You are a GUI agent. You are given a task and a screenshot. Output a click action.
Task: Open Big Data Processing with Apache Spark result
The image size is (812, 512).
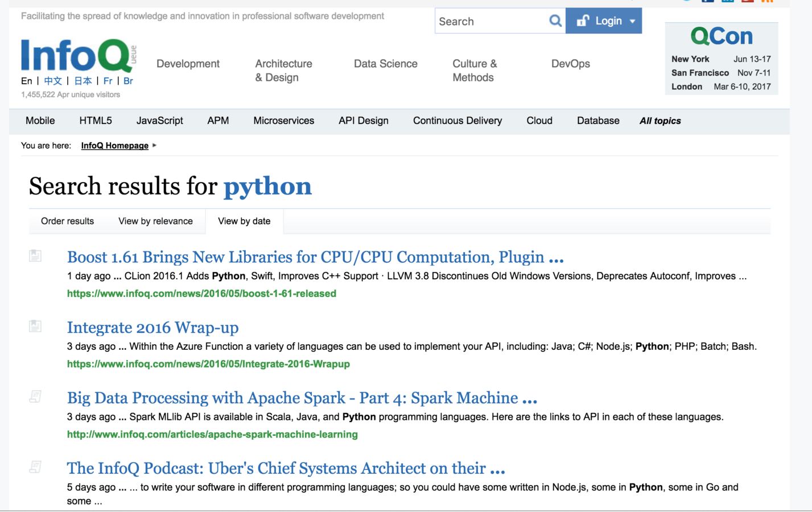tap(302, 398)
